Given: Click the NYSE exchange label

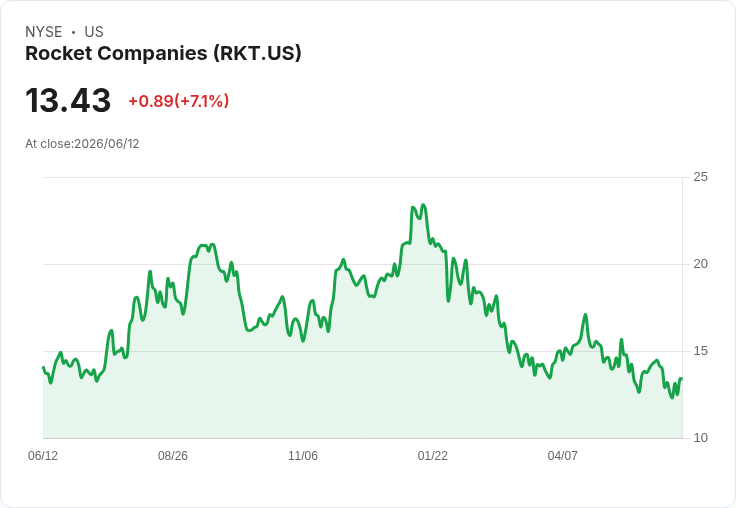Looking at the screenshot, I should [44, 32].
